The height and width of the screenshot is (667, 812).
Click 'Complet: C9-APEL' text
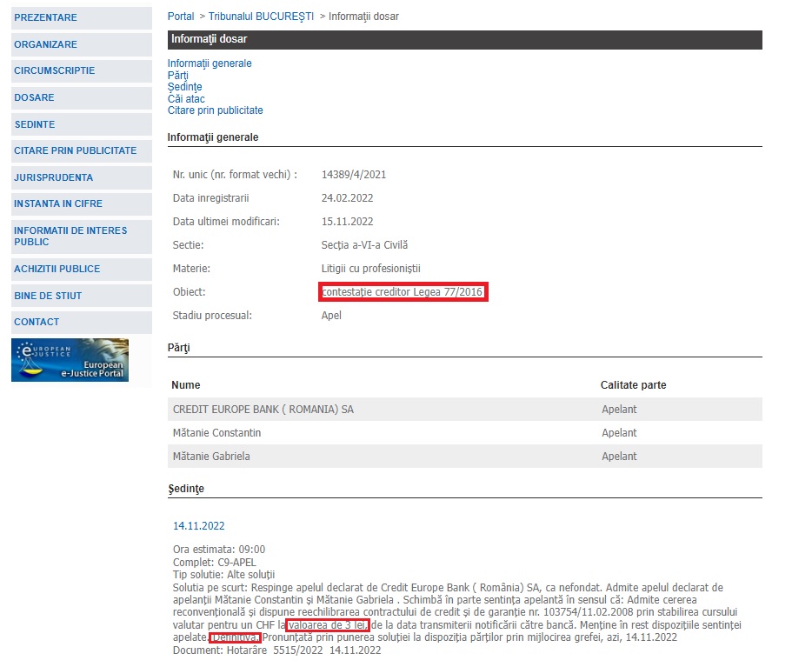(x=214, y=563)
